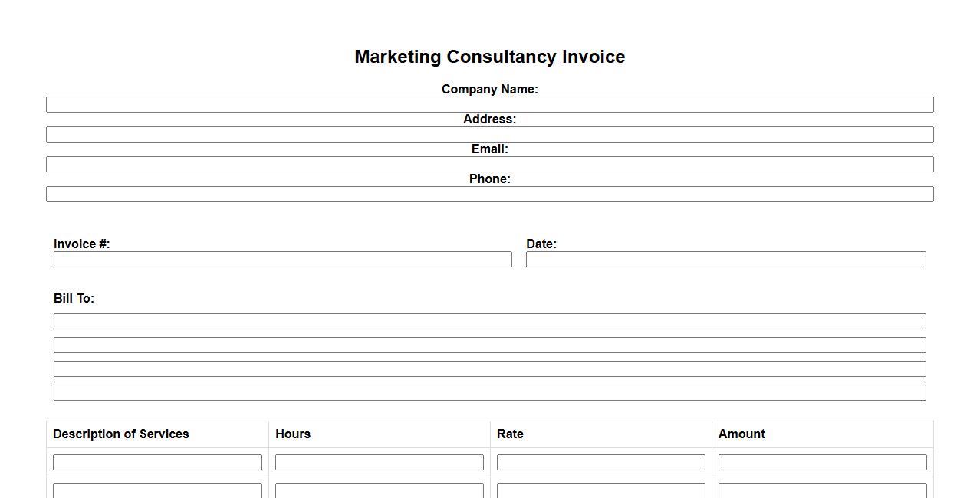Image resolution: width=980 pixels, height=498 pixels.
Task: Select the Email input box
Action: click(489, 165)
